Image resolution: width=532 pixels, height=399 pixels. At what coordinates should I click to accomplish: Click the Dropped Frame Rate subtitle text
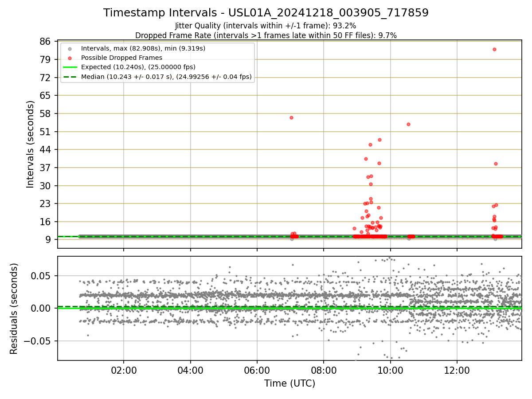coord(266,35)
